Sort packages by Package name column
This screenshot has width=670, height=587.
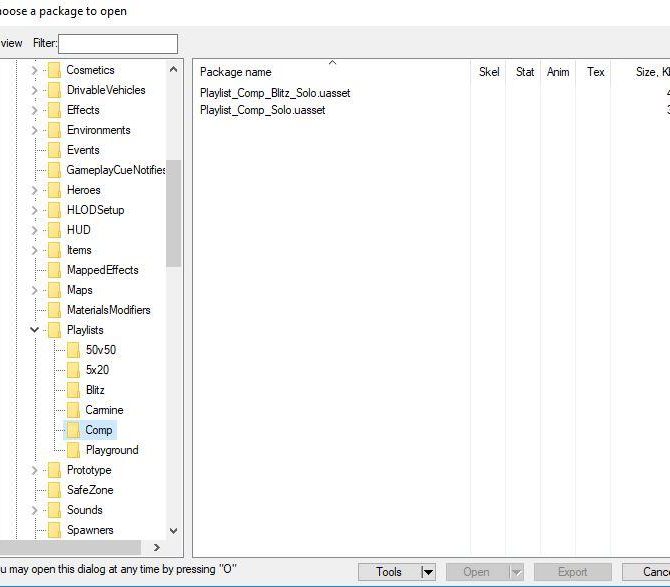point(235,72)
